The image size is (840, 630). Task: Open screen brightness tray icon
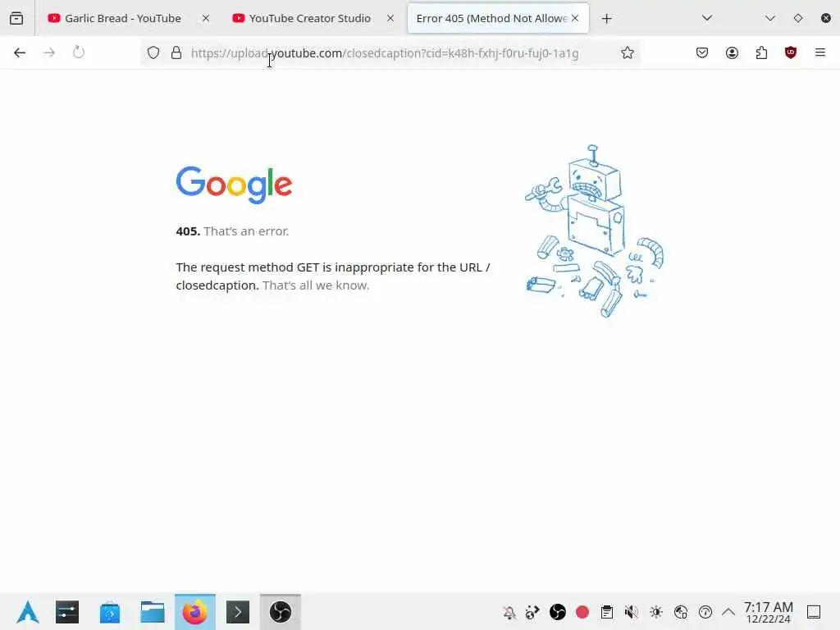656,612
